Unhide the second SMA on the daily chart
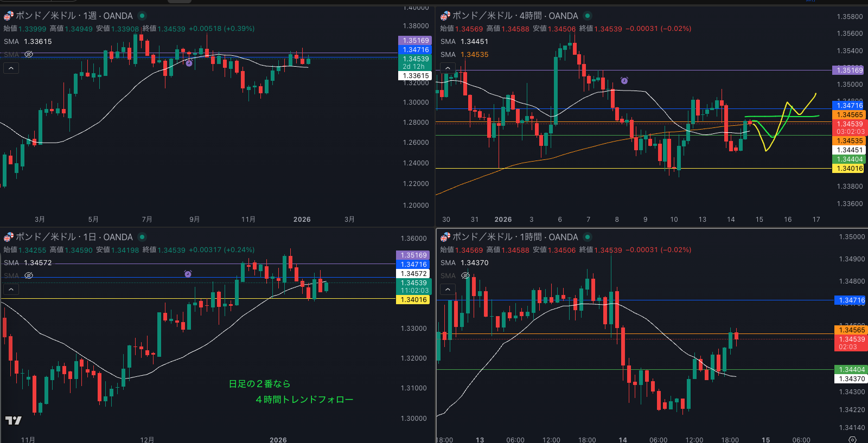Screen dimensions: 868x443 (x=29, y=275)
